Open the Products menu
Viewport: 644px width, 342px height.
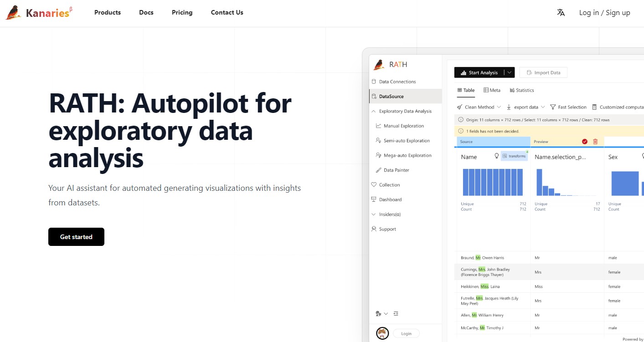click(x=108, y=13)
